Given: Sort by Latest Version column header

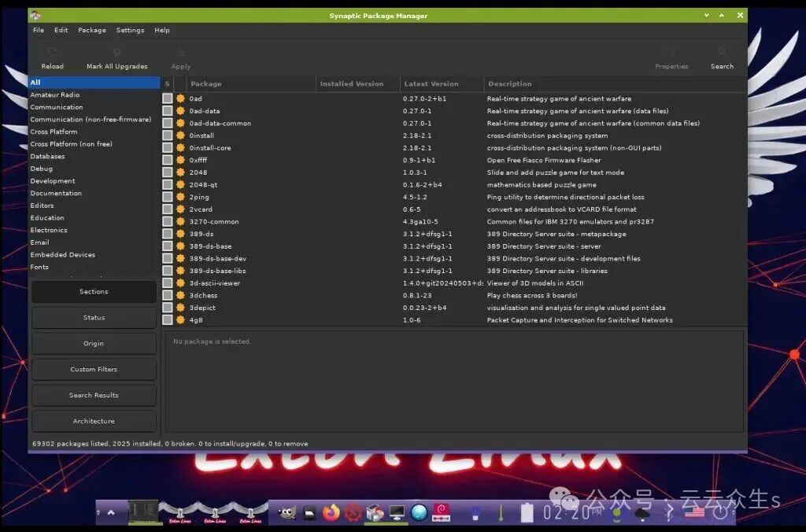Looking at the screenshot, I should [x=431, y=83].
